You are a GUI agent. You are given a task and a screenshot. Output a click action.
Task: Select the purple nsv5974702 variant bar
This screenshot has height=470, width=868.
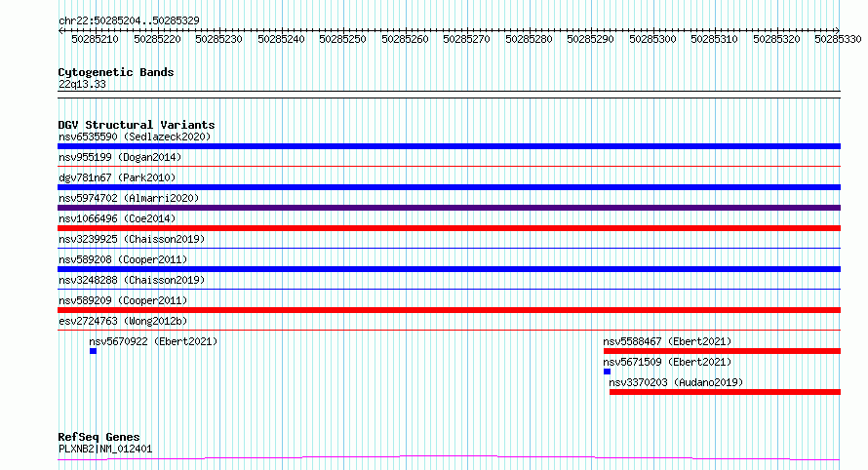(x=449, y=208)
